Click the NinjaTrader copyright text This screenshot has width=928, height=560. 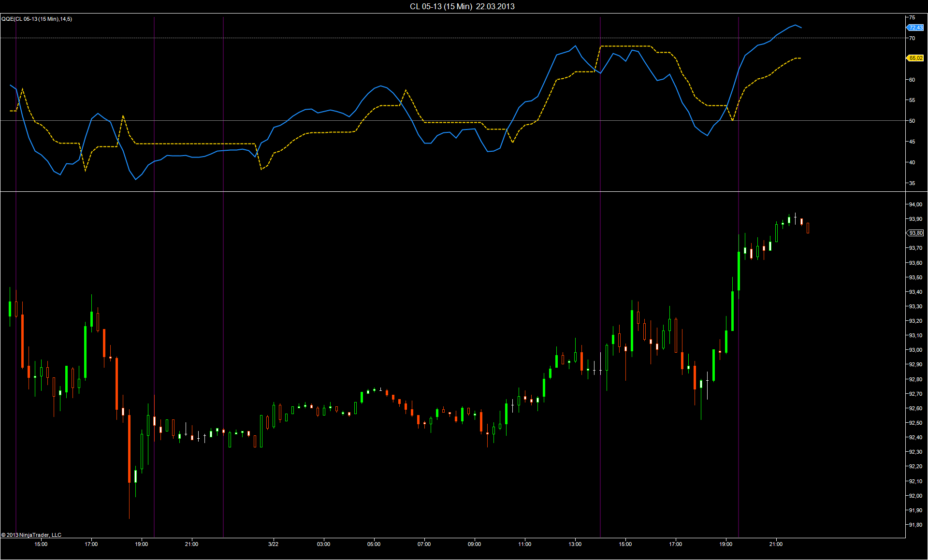pyautogui.click(x=31, y=535)
